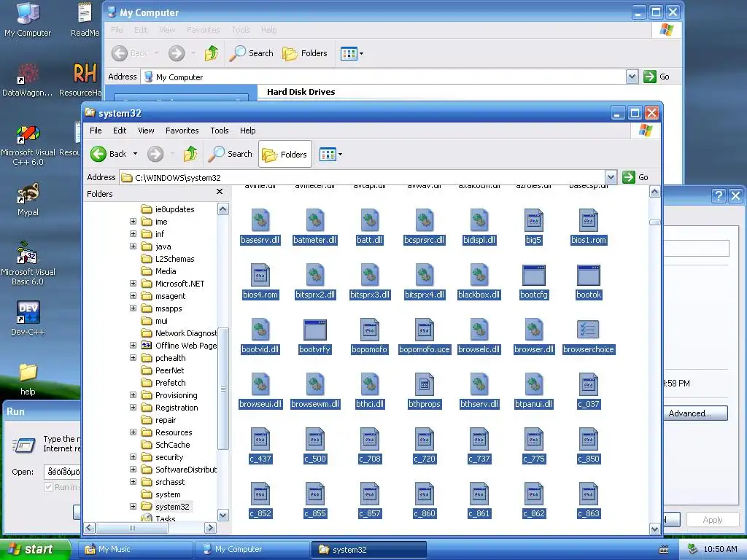Toggle the Folders pane in system32
The width and height of the screenshot is (747, 560).
285,155
